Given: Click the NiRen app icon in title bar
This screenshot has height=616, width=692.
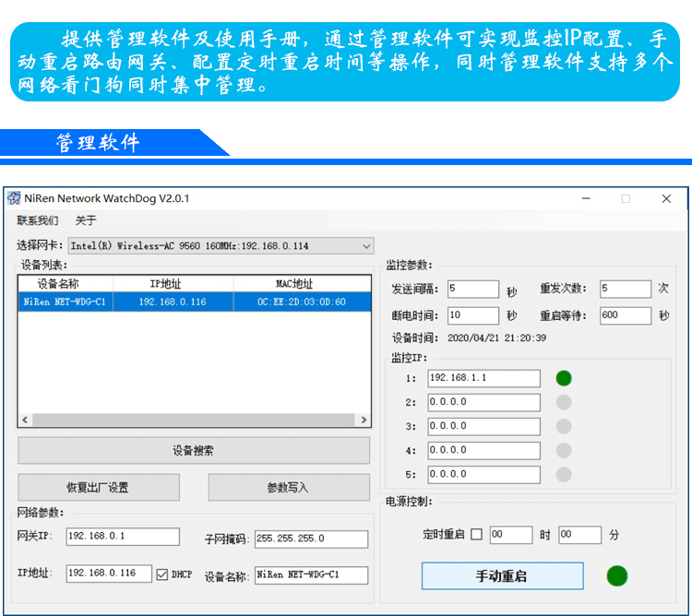Looking at the screenshot, I should pyautogui.click(x=14, y=198).
